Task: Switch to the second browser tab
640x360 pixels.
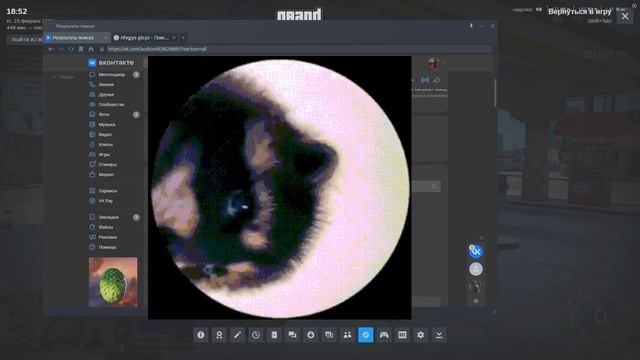Action: click(x=144, y=38)
